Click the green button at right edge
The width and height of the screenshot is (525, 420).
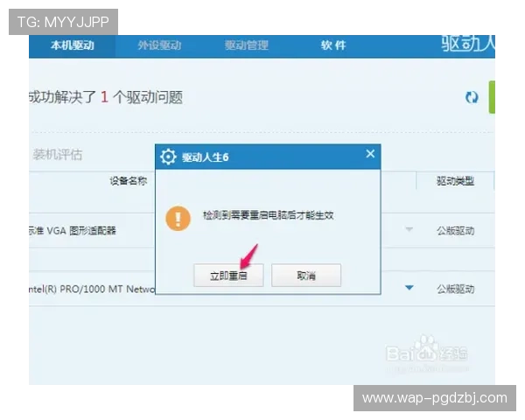[492, 97]
